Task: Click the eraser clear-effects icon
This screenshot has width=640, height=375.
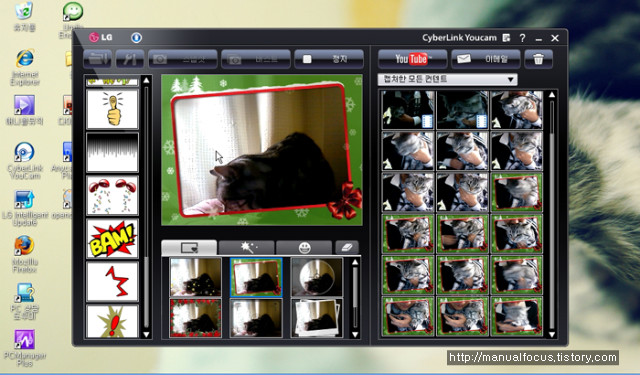Action: click(x=347, y=247)
